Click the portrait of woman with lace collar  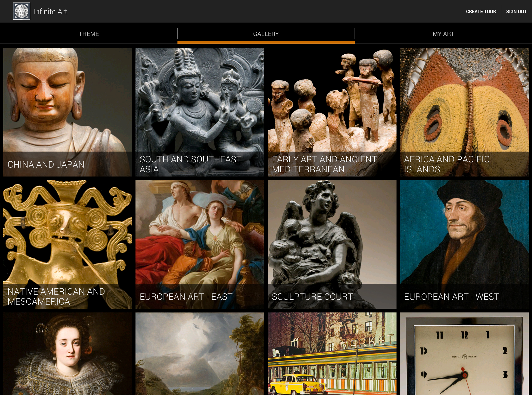(x=68, y=354)
